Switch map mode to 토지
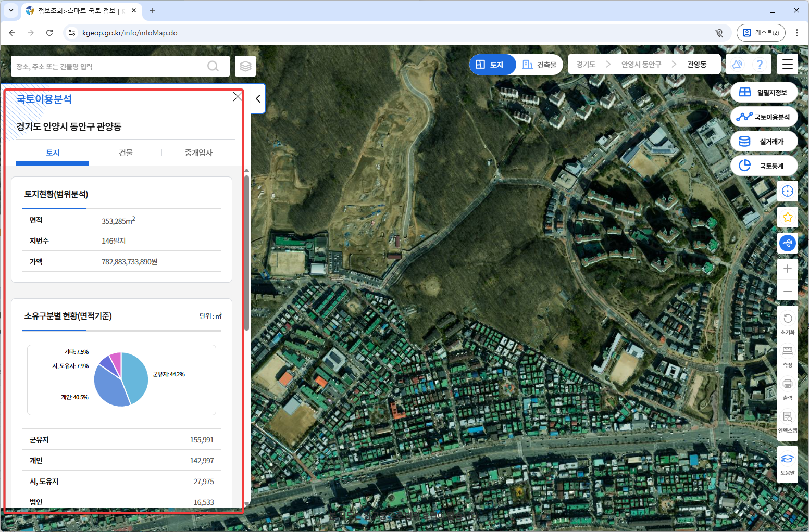 tap(490, 65)
